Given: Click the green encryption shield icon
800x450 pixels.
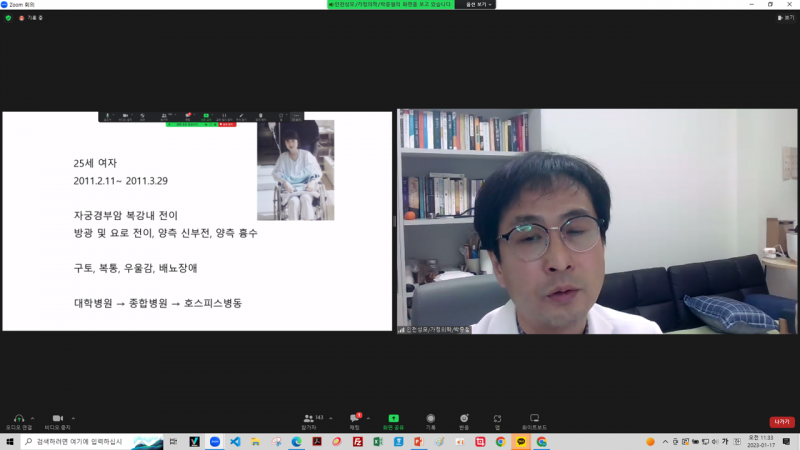Looking at the screenshot, I should 8,18.
